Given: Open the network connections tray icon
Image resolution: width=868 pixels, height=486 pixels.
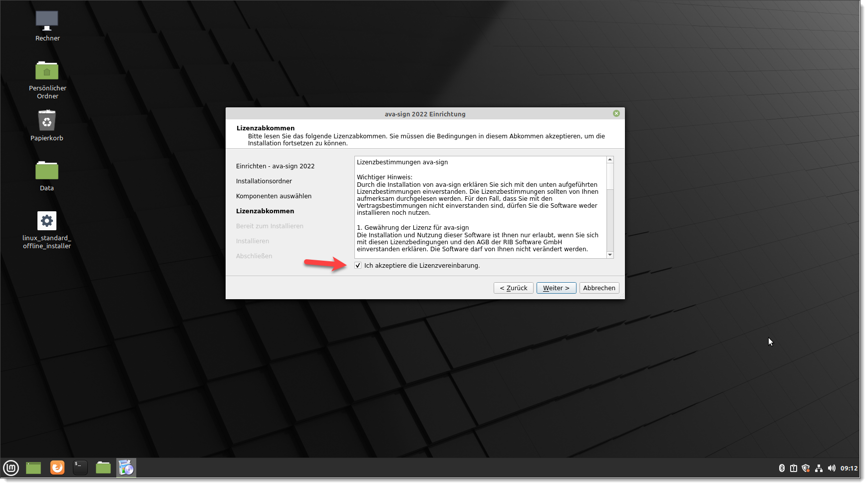Looking at the screenshot, I should click(819, 468).
